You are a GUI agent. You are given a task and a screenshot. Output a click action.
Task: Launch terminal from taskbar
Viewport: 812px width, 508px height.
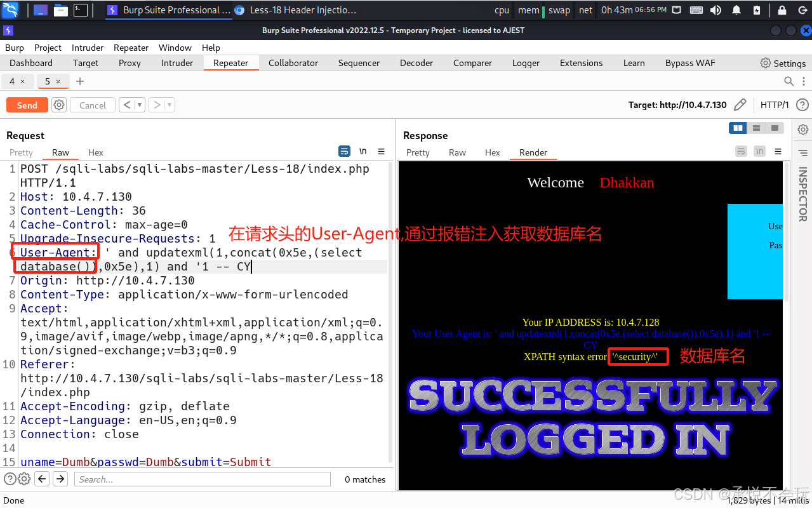tap(81, 10)
